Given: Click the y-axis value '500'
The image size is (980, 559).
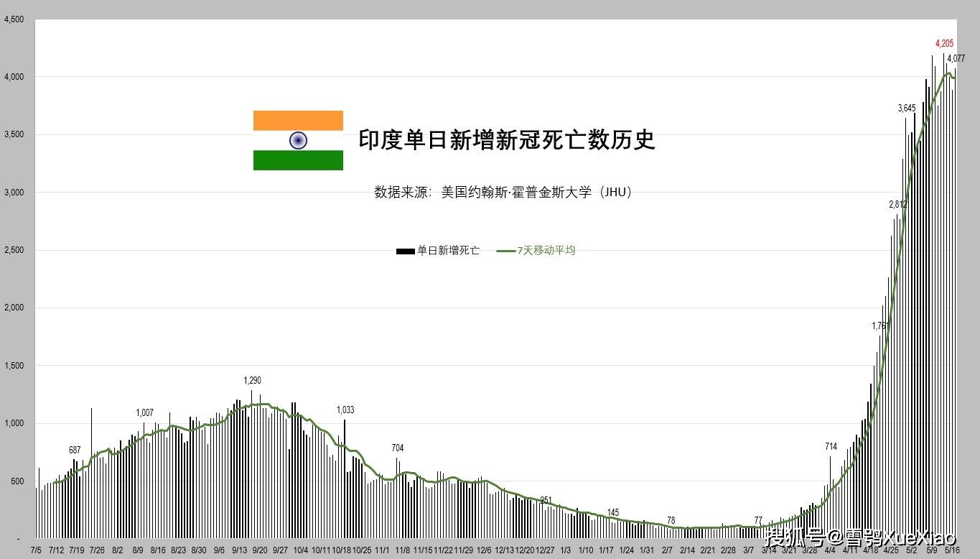Looking at the screenshot, I should [x=17, y=482].
